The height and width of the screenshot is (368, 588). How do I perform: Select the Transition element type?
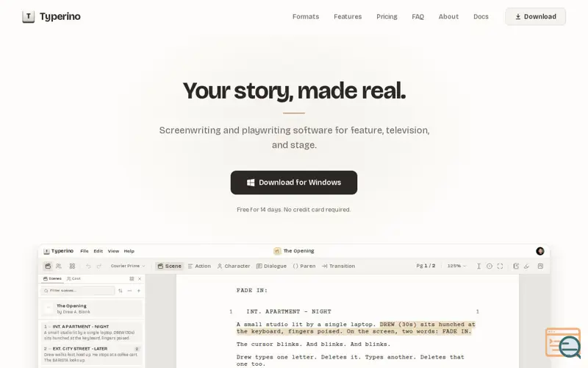coord(338,266)
